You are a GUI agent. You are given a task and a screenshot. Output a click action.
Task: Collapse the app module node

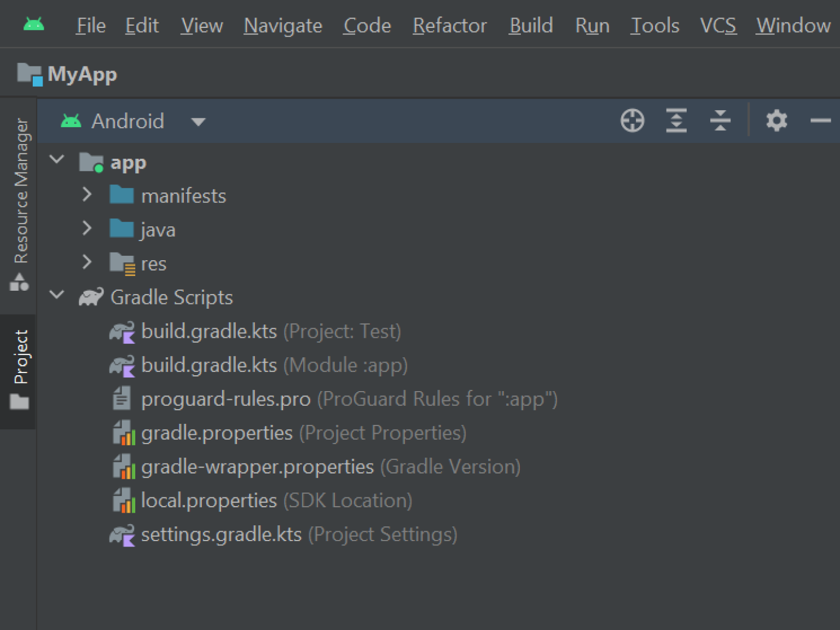57,160
